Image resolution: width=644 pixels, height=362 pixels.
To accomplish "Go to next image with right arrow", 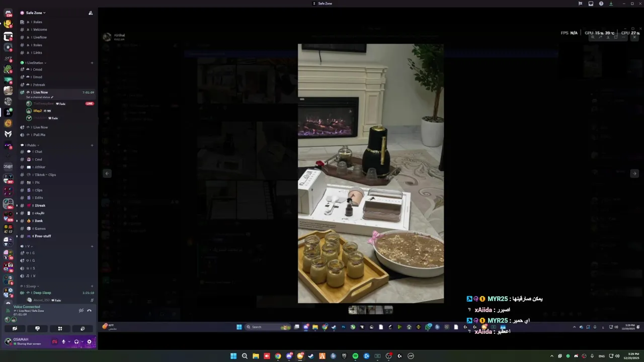I will 634,173.
